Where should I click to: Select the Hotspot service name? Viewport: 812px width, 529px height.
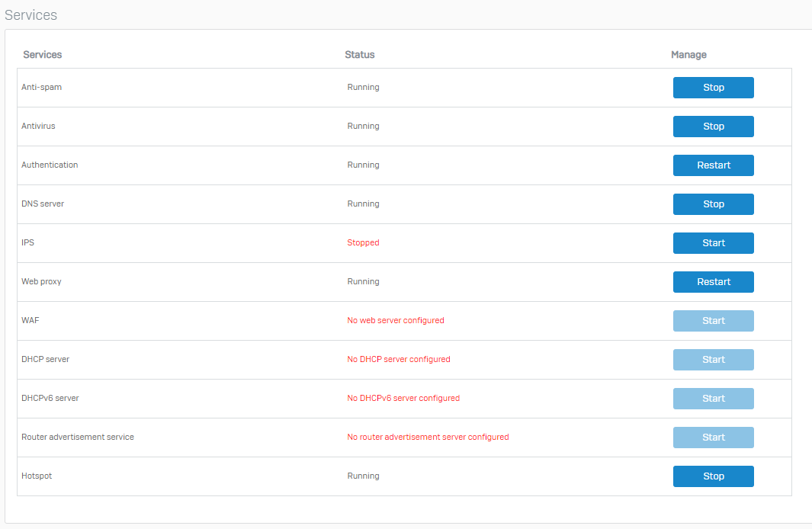(37, 475)
